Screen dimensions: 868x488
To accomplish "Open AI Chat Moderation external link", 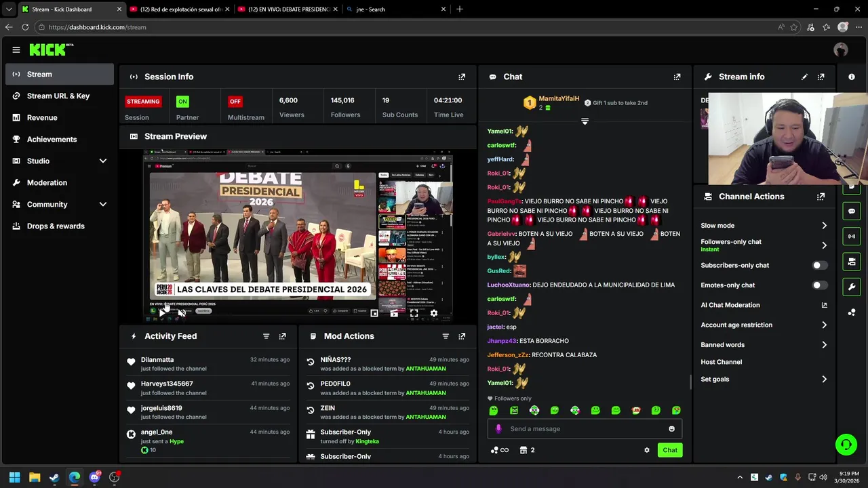I will (824, 305).
